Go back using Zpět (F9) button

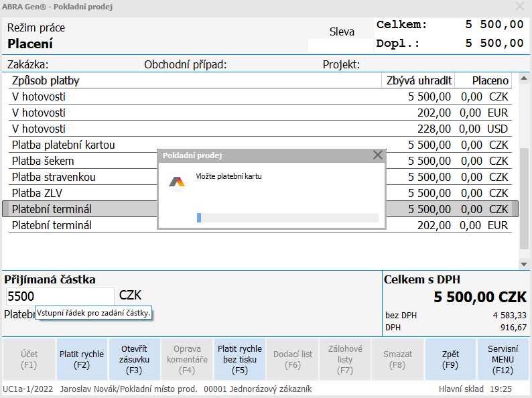[451, 359]
